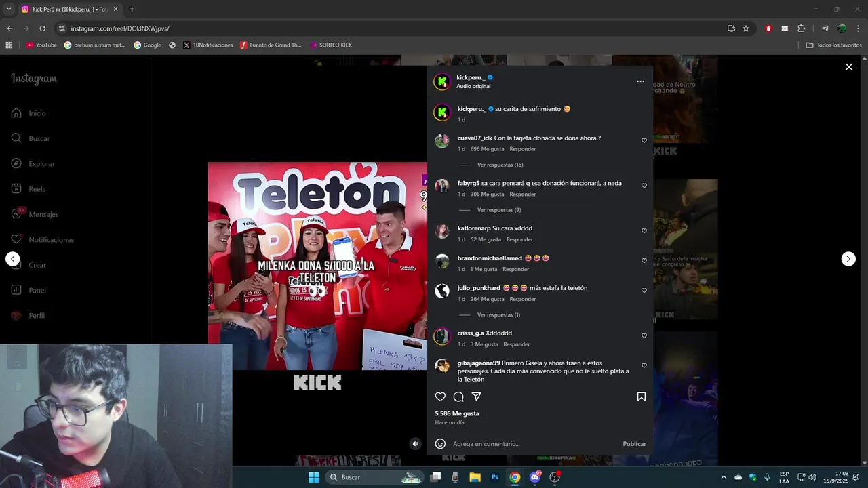Bookmark this page with star icon
Viewport: 868px width, 488px height.
[746, 28]
